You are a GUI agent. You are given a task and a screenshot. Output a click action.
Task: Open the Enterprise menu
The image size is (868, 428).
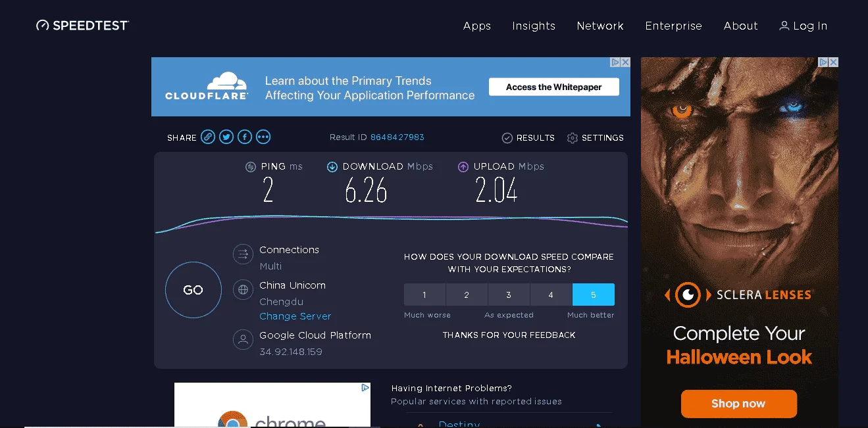(x=673, y=26)
